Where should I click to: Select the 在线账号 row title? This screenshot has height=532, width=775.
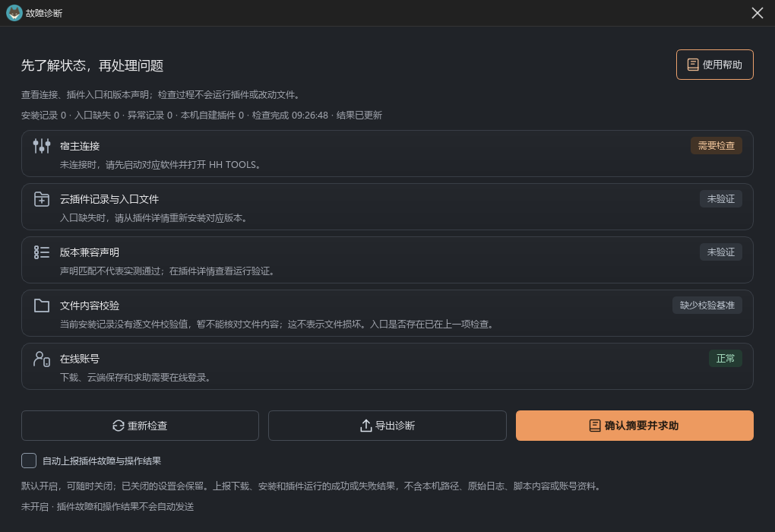(x=80, y=359)
